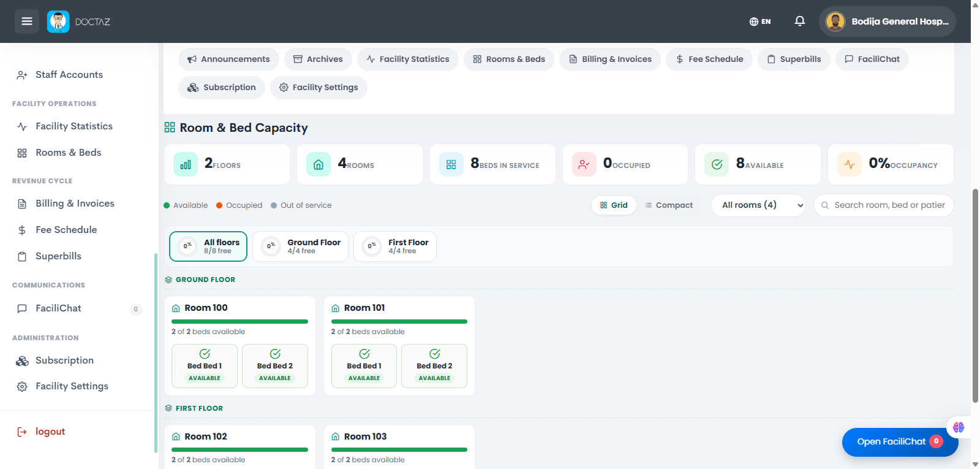The height and width of the screenshot is (469, 980).
Task: Click the Room & Bed Capacity heading icon
Action: tap(170, 128)
